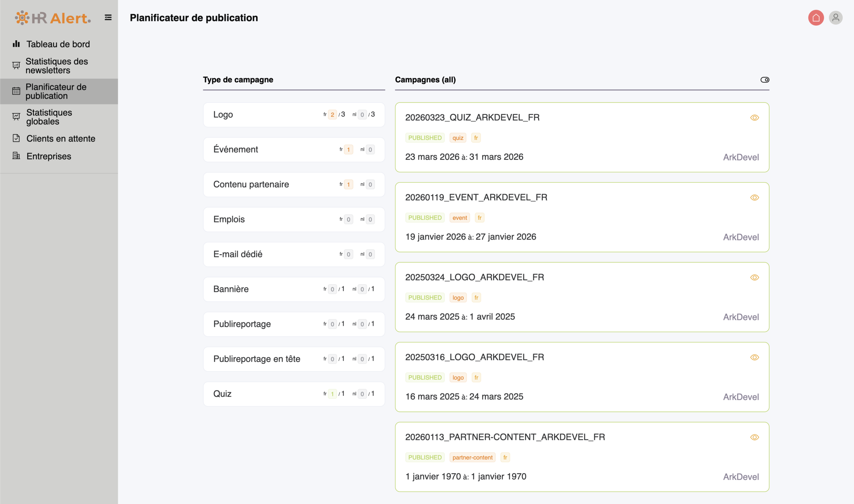Open Statistiques globales page

59,117
